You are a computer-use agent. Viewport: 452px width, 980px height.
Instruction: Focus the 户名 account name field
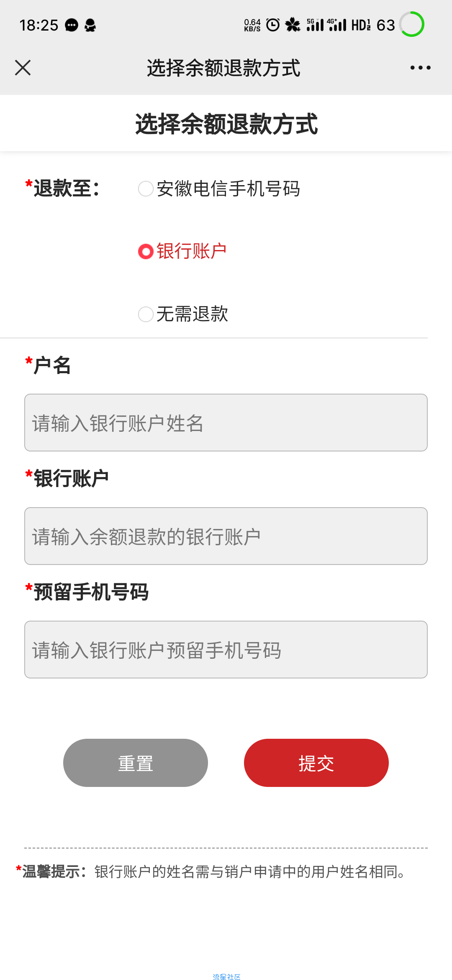[226, 423]
